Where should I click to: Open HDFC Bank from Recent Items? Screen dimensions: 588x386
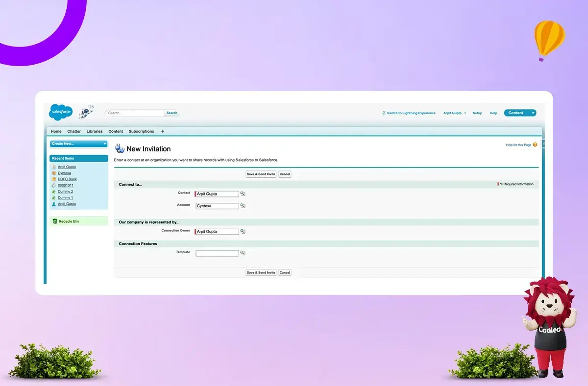pos(67,179)
